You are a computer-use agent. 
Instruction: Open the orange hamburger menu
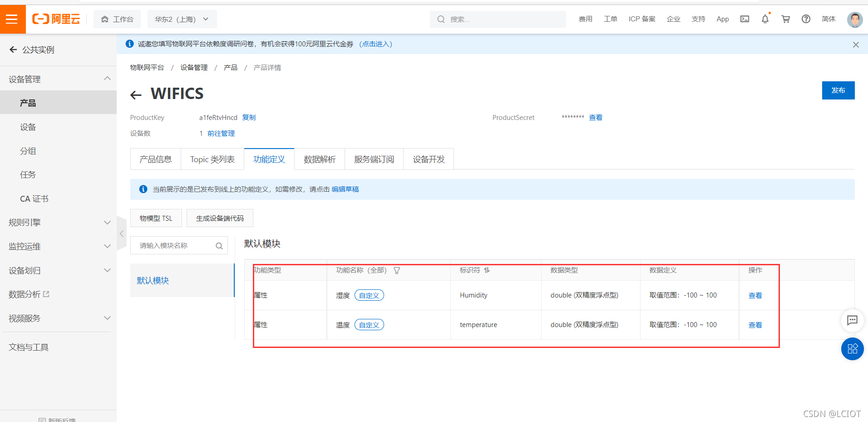12,19
